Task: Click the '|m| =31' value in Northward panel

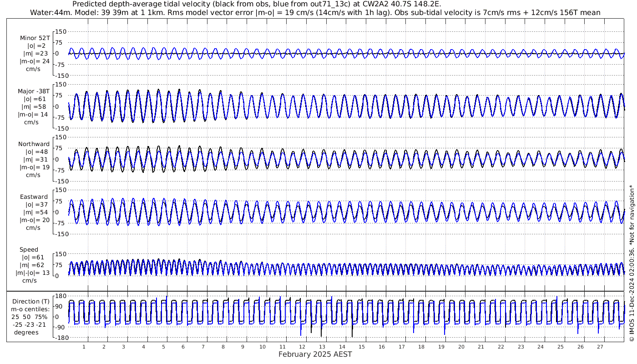Action: click(35, 160)
